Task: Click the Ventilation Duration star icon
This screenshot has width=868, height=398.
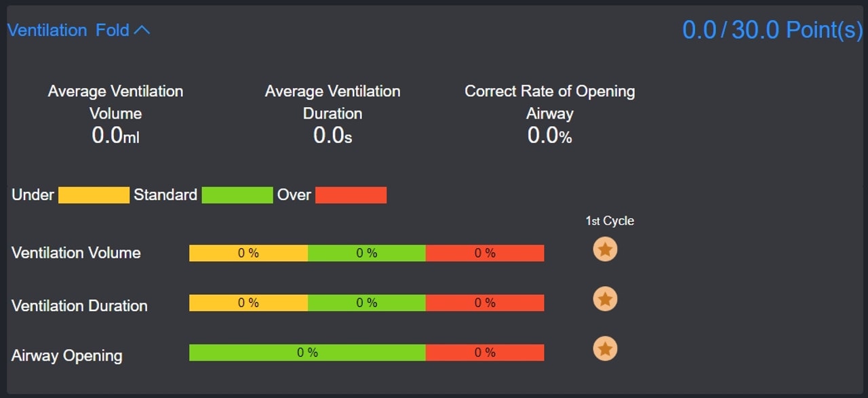Action: click(605, 299)
